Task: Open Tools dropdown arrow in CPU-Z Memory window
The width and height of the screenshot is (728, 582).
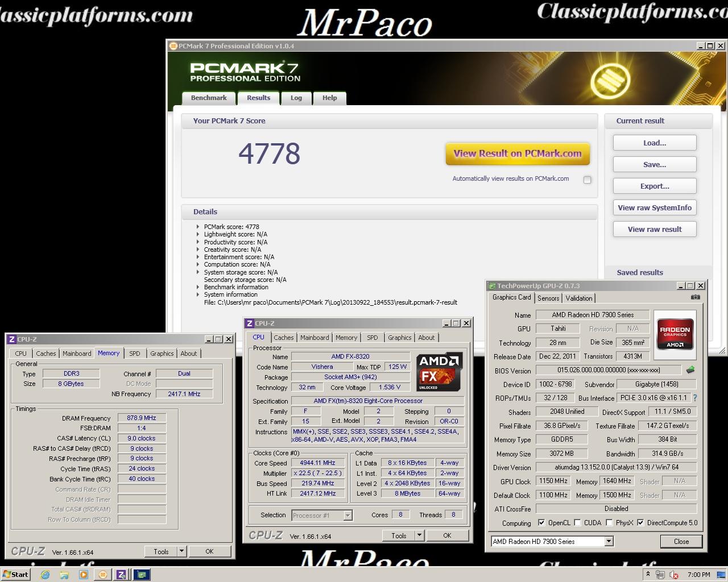Action: (181, 551)
